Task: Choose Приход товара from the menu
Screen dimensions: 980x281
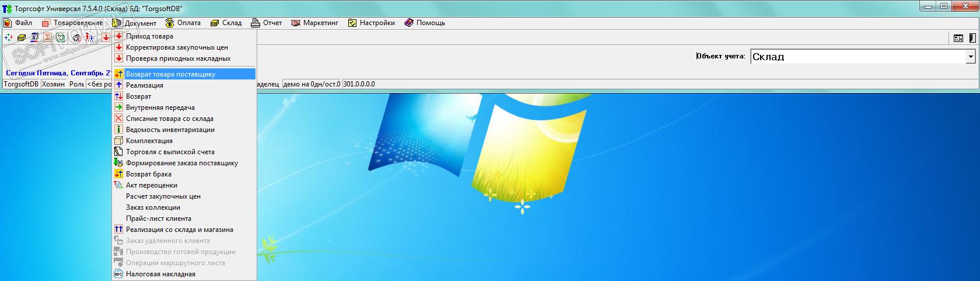Action: pos(184,36)
